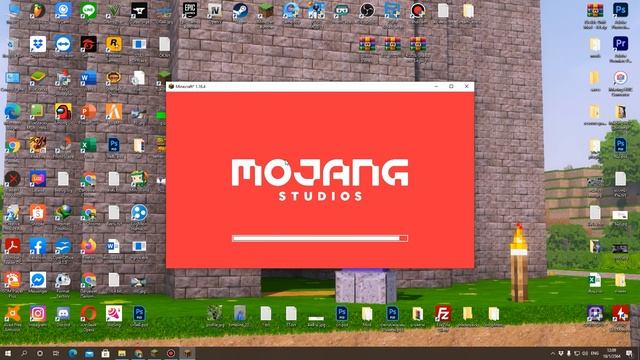Launch Microsoft Edge from the taskbar
The width and height of the screenshot is (640, 360).
73,353
